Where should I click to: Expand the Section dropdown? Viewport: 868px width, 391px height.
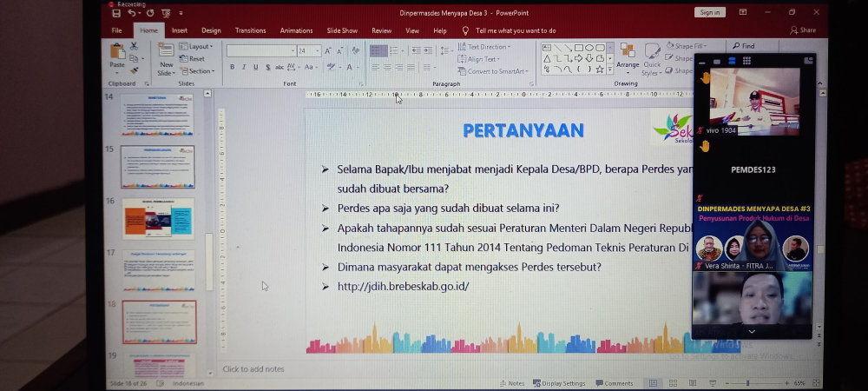pyautogui.click(x=196, y=71)
